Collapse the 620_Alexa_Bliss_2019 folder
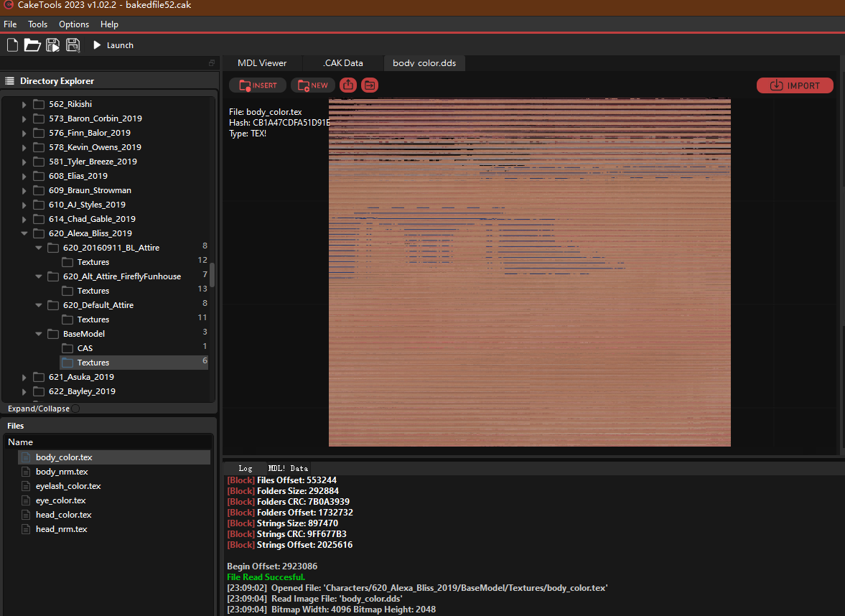 tap(24, 233)
